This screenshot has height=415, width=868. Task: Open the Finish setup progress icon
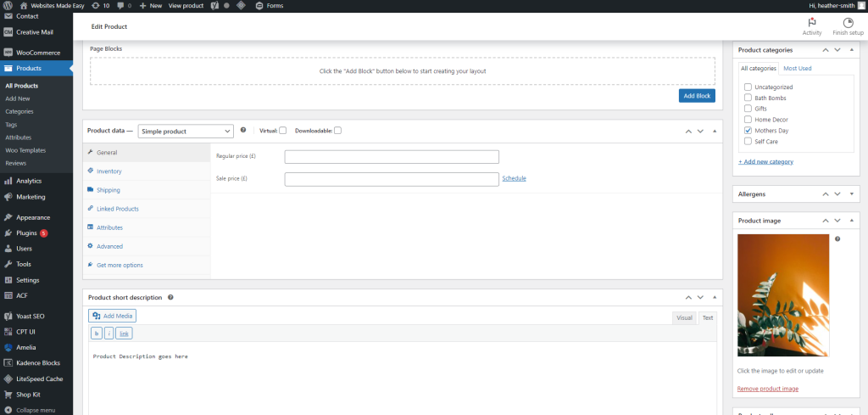(848, 23)
